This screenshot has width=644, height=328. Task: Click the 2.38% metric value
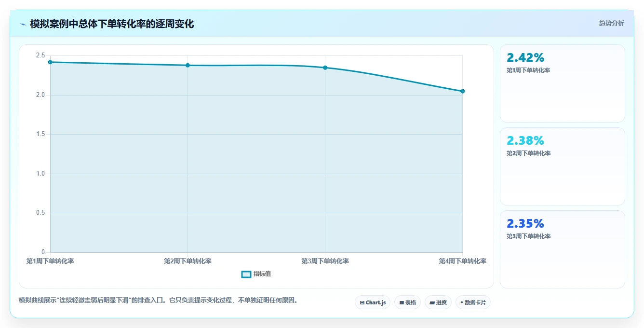(x=525, y=140)
